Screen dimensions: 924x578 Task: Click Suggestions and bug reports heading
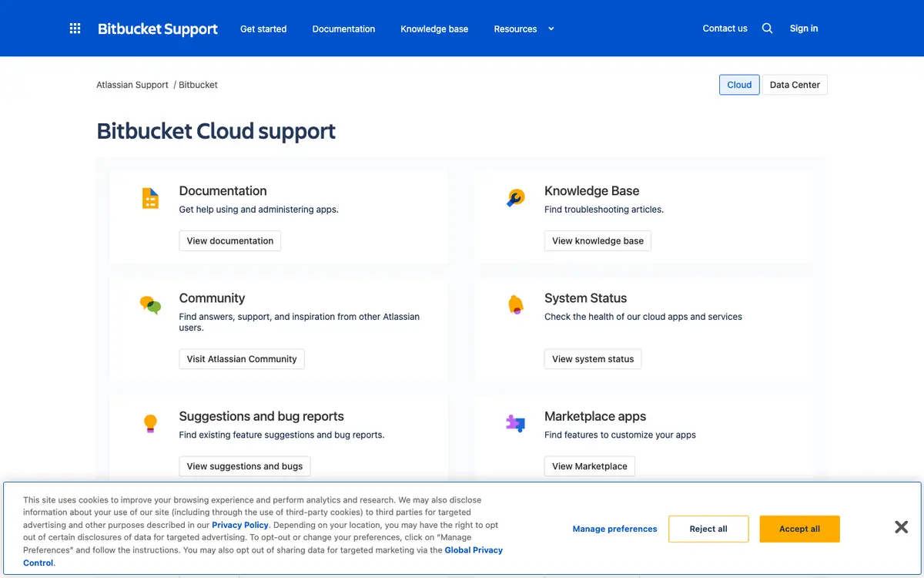point(261,416)
